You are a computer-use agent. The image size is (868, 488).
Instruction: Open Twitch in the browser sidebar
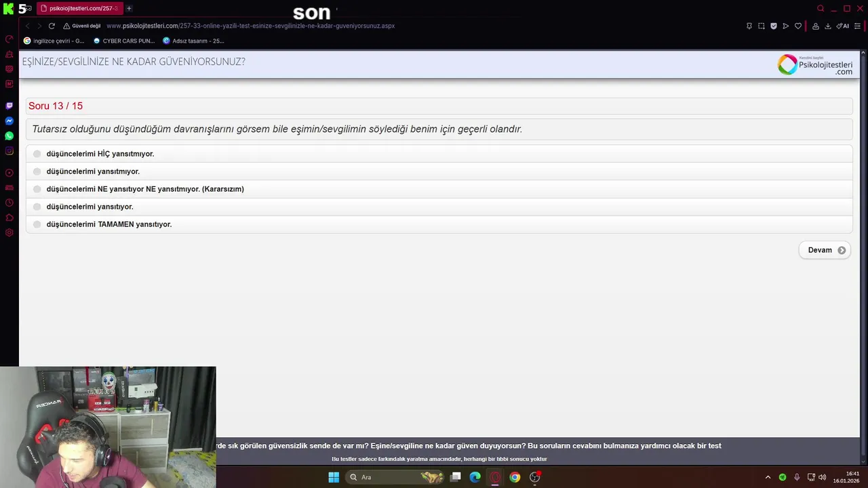[x=9, y=106]
